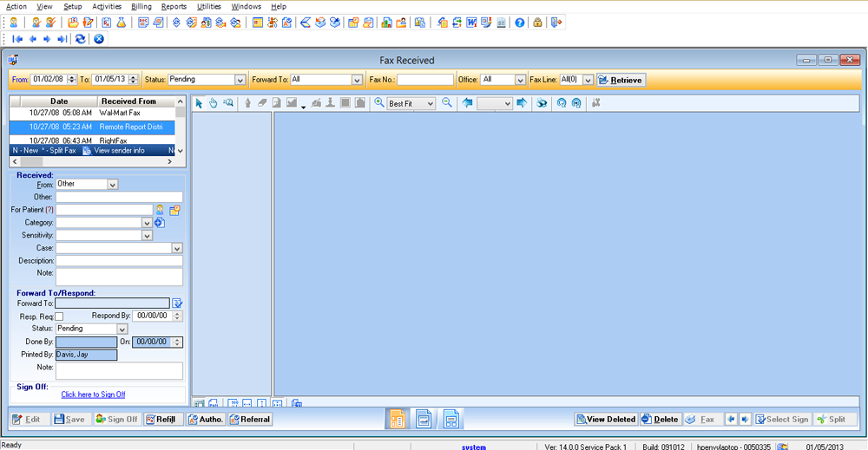The image size is (868, 450).
Task: Click the 'Click here to Sign Off' link
Action: pyautogui.click(x=93, y=395)
